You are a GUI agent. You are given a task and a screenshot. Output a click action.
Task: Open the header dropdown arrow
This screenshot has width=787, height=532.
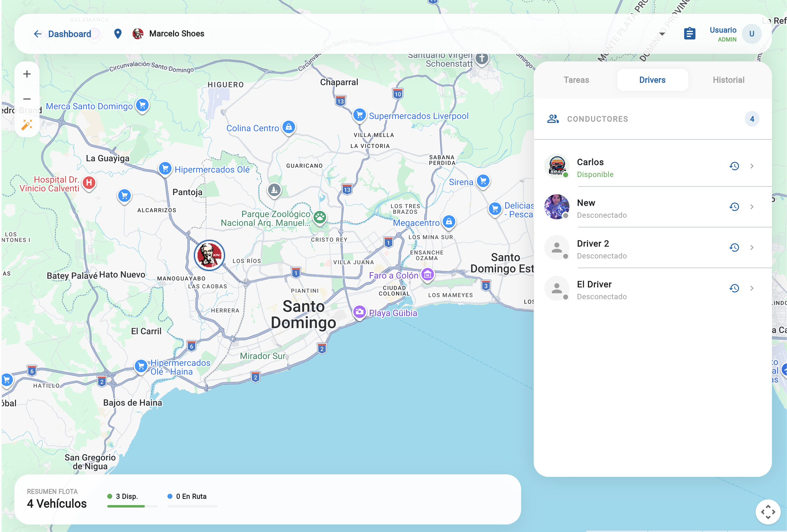coord(662,34)
